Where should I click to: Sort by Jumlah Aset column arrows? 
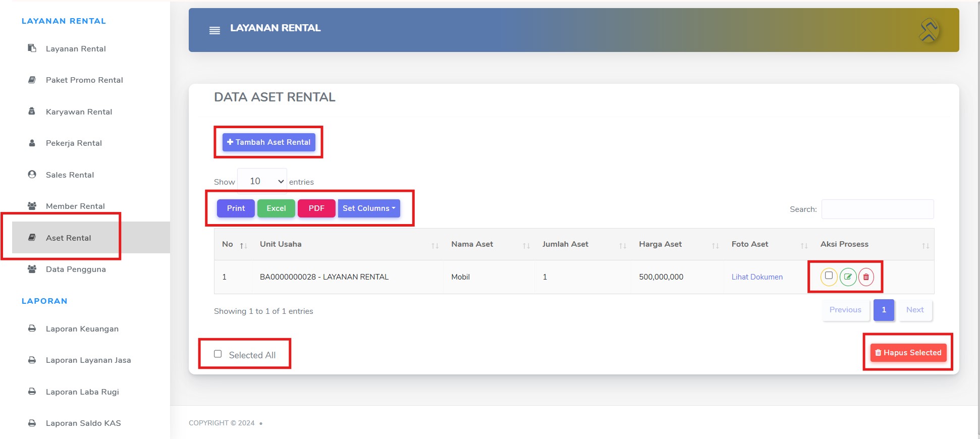click(622, 246)
